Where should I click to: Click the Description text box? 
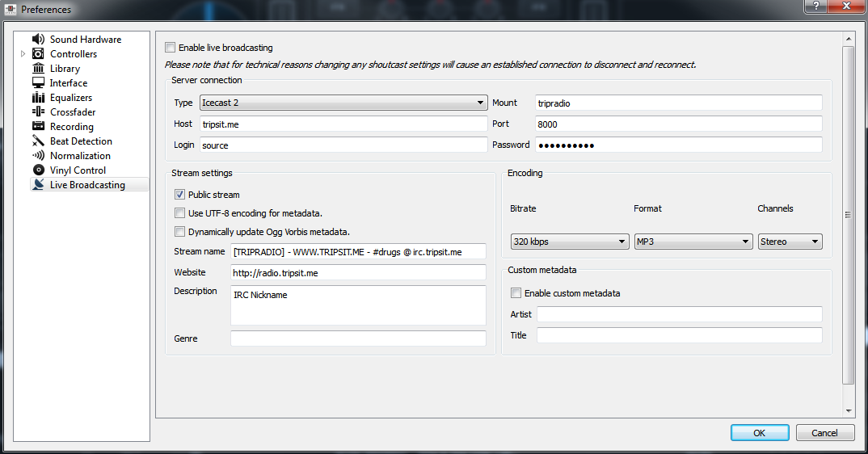click(358, 305)
